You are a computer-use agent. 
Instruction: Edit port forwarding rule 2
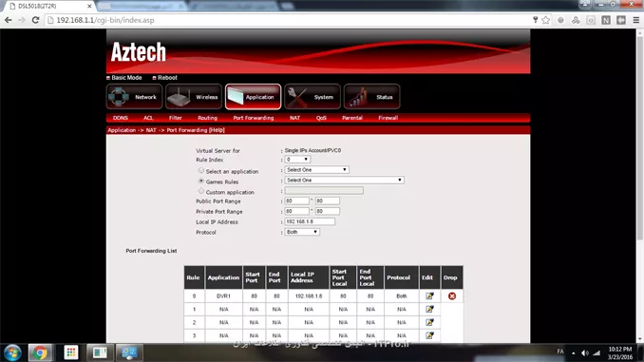pyautogui.click(x=429, y=322)
